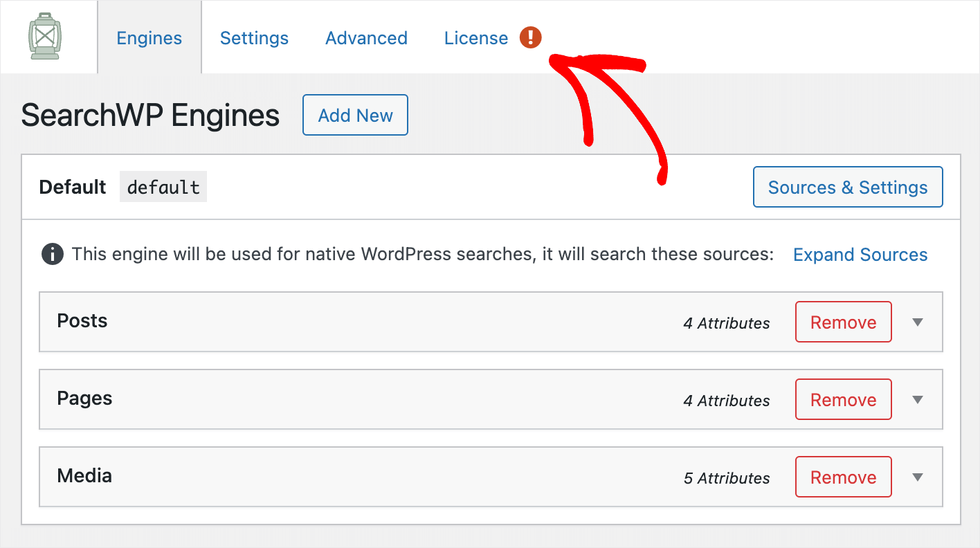Click the Posts source label
This screenshot has height=548, width=980.
pyautogui.click(x=82, y=321)
